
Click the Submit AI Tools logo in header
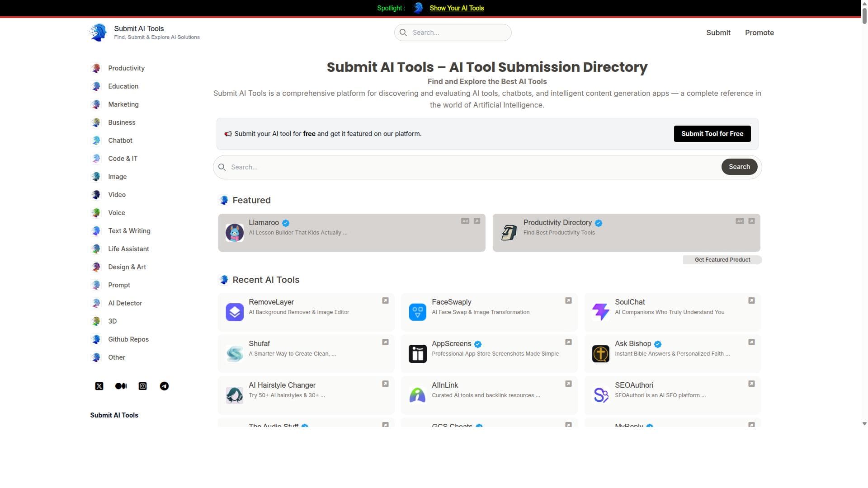coord(98,33)
